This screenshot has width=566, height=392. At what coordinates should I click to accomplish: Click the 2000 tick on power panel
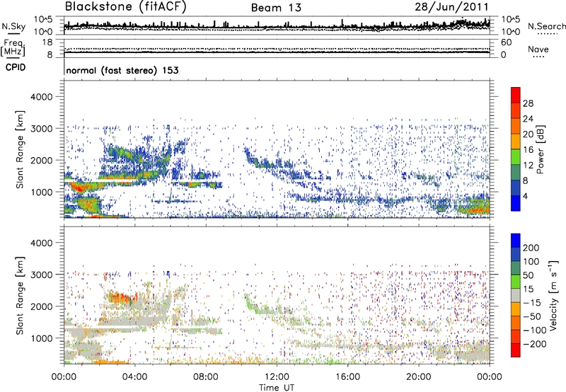point(41,160)
